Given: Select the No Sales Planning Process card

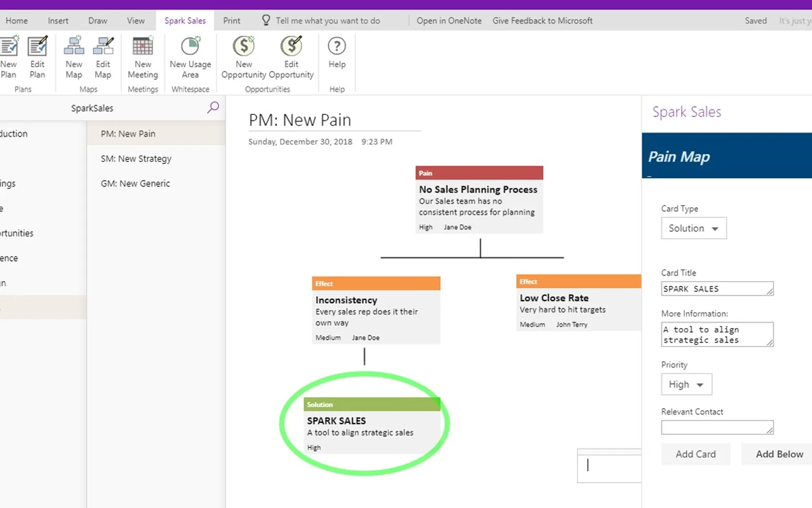Looking at the screenshot, I should [479, 200].
